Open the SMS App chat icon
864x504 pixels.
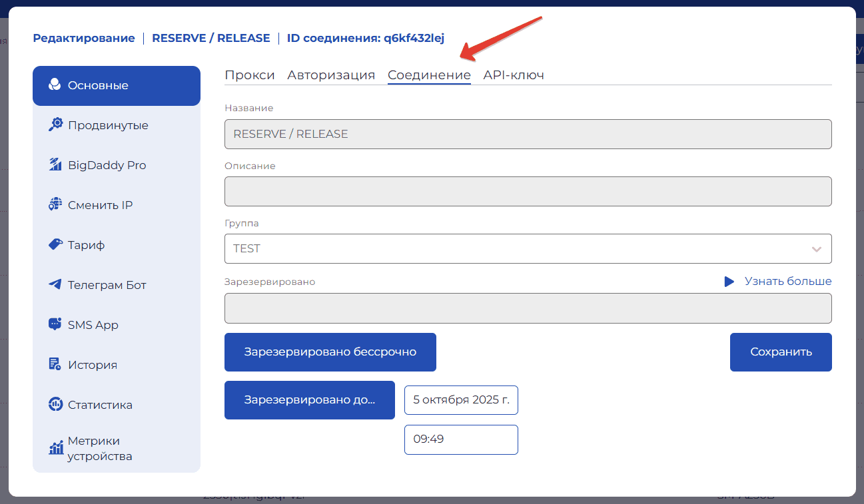point(55,325)
